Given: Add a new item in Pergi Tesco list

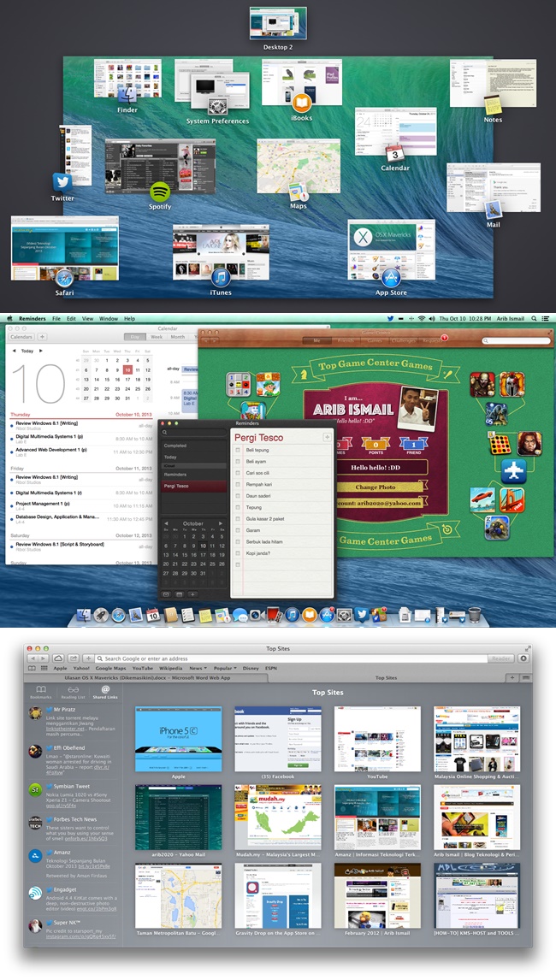Looking at the screenshot, I should click(327, 438).
